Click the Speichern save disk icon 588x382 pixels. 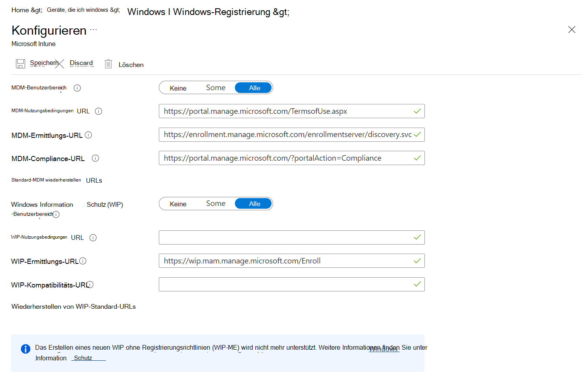point(20,64)
